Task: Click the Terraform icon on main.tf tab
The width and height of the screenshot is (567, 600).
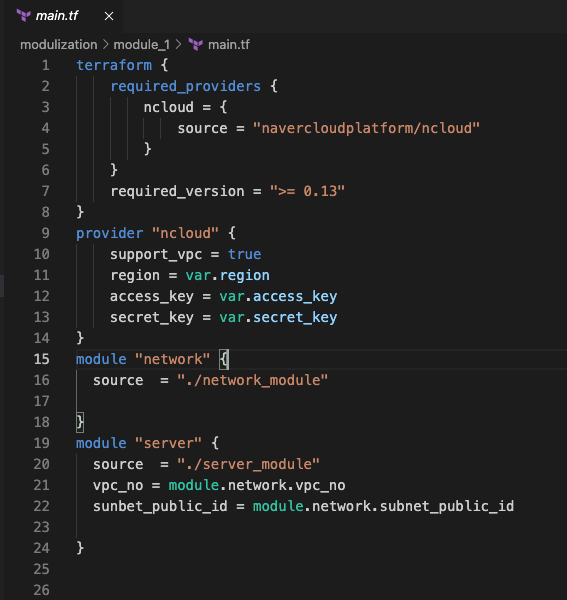Action: 24,16
